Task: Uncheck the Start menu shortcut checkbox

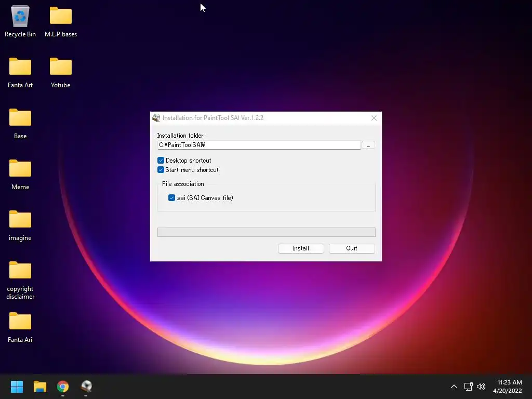Action: (x=161, y=170)
